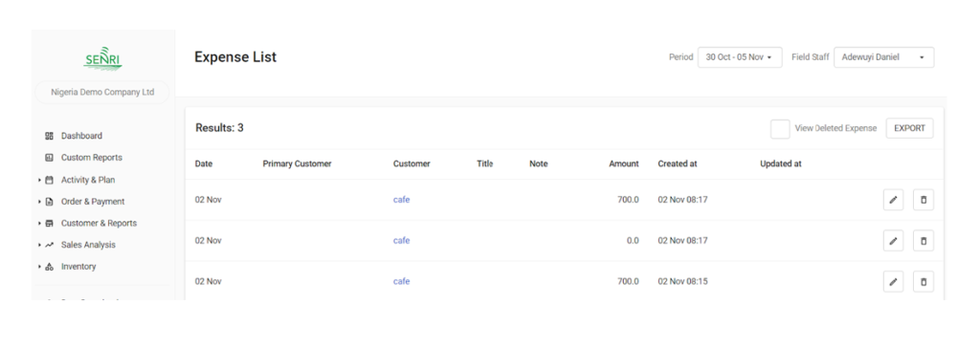
Task: Click the Sales Analysis trend icon
Action: click(50, 245)
